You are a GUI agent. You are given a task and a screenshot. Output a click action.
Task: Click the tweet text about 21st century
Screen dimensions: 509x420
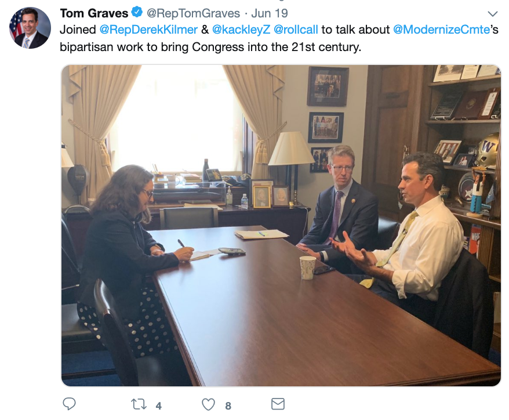(210, 47)
